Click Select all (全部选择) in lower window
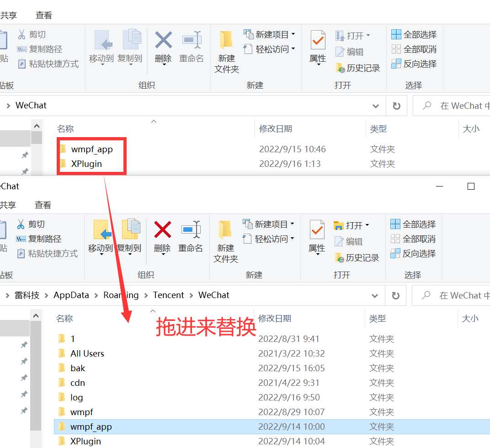 coord(413,224)
